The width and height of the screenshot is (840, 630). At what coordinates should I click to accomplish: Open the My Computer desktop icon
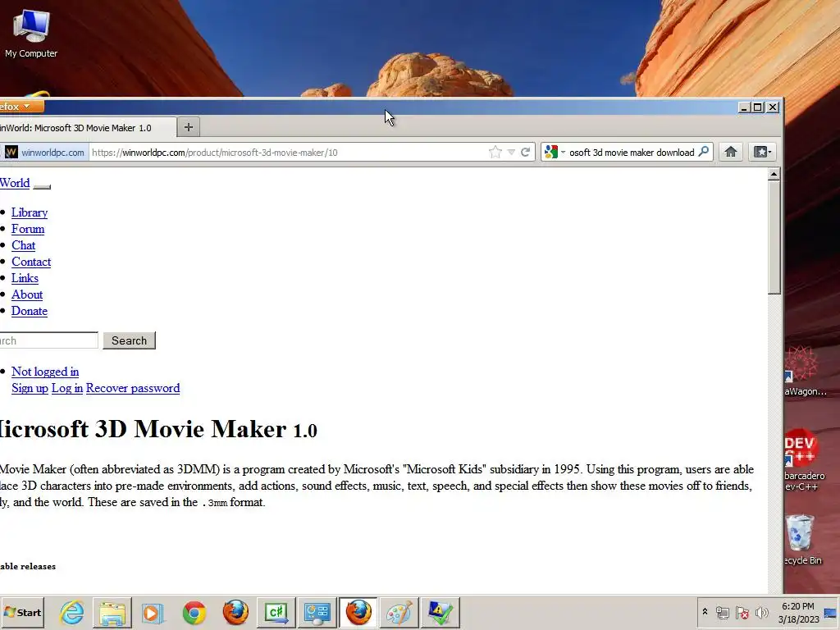tap(31, 33)
